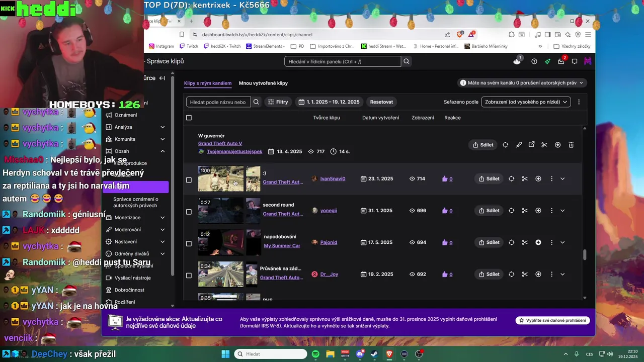Click the Resetovat button
644x362 pixels.
[381, 102]
